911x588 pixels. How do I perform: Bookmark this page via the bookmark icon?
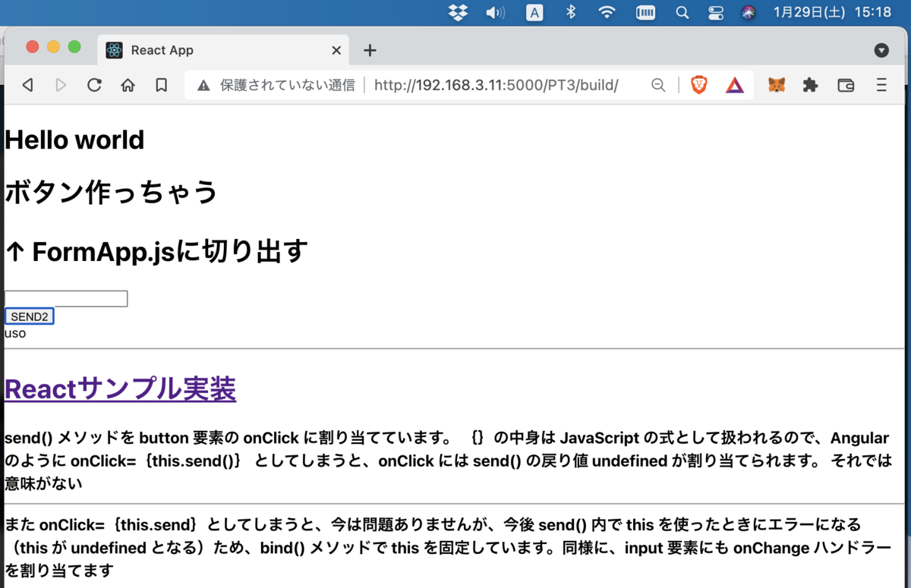(161, 85)
